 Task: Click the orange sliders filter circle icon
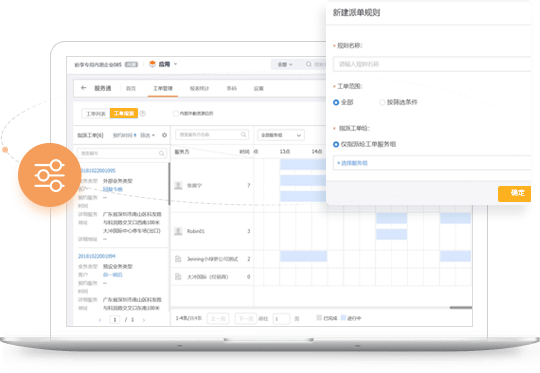[50, 175]
